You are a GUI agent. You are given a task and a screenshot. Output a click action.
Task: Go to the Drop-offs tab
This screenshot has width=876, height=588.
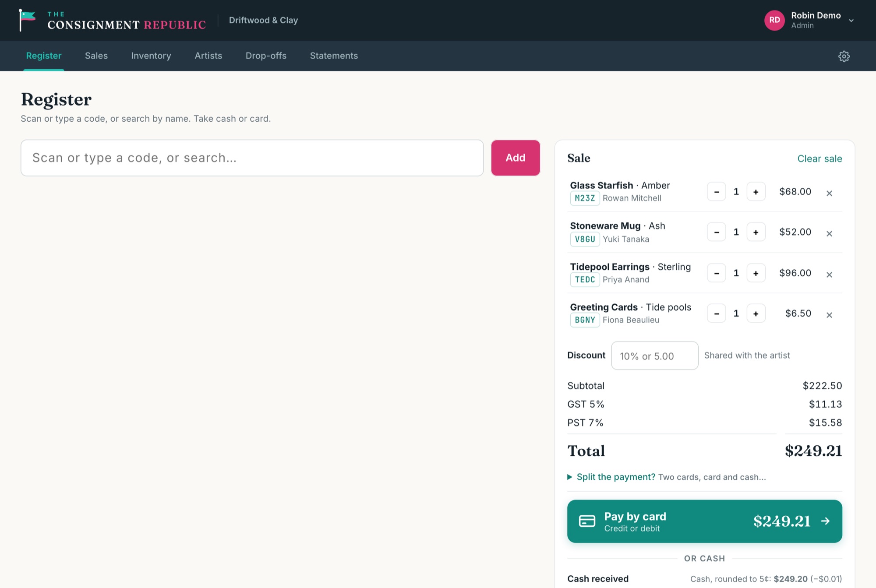point(266,56)
